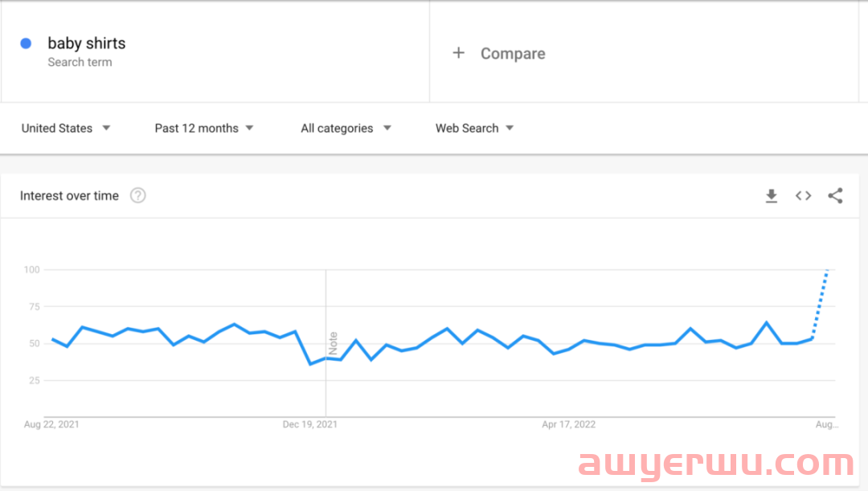The image size is (868, 491).
Task: Open the United States region dropdown
Action: (x=66, y=129)
